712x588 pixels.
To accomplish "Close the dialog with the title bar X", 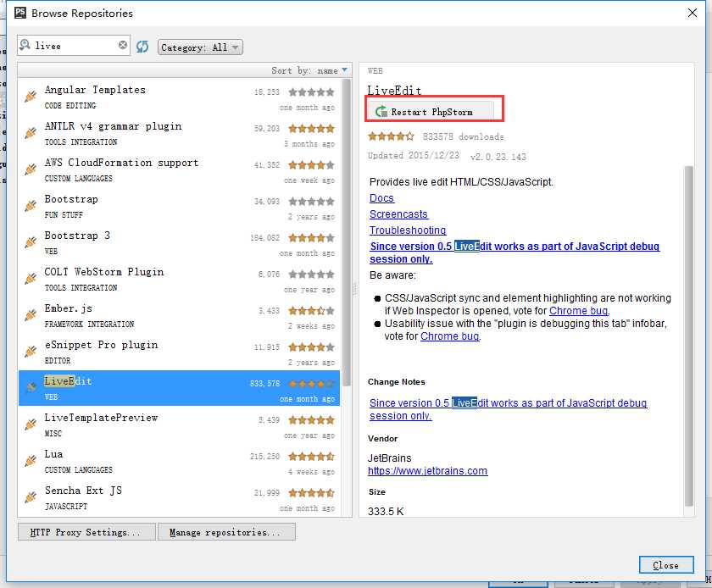I will click(x=692, y=13).
